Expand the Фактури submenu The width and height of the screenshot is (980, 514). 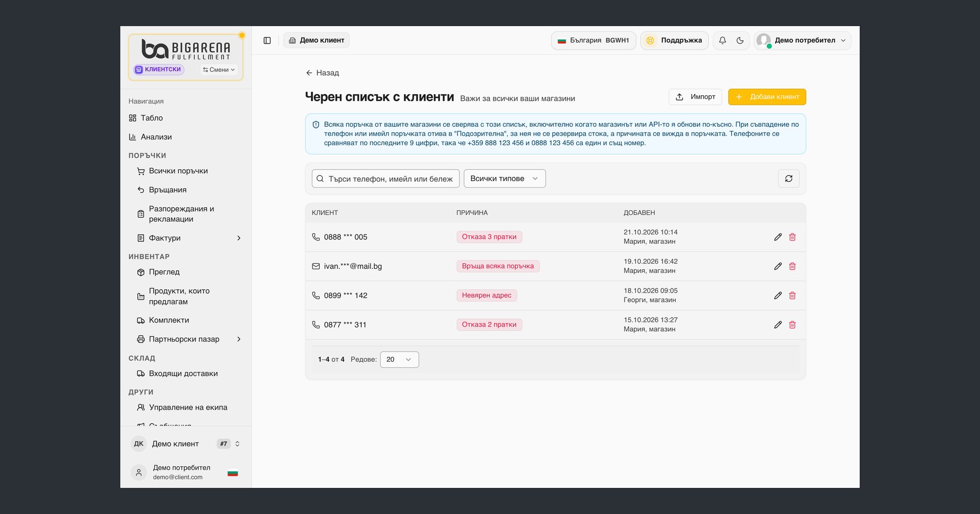click(x=239, y=238)
